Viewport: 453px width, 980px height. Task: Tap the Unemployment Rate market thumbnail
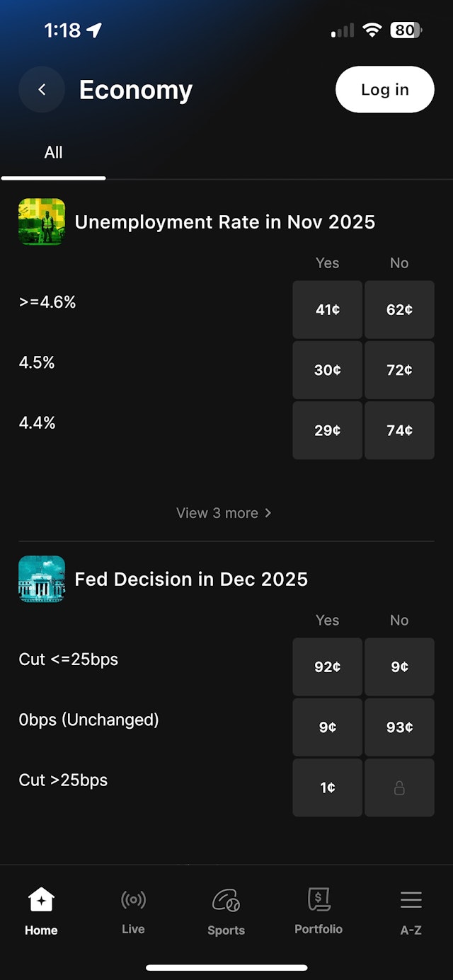tap(42, 222)
